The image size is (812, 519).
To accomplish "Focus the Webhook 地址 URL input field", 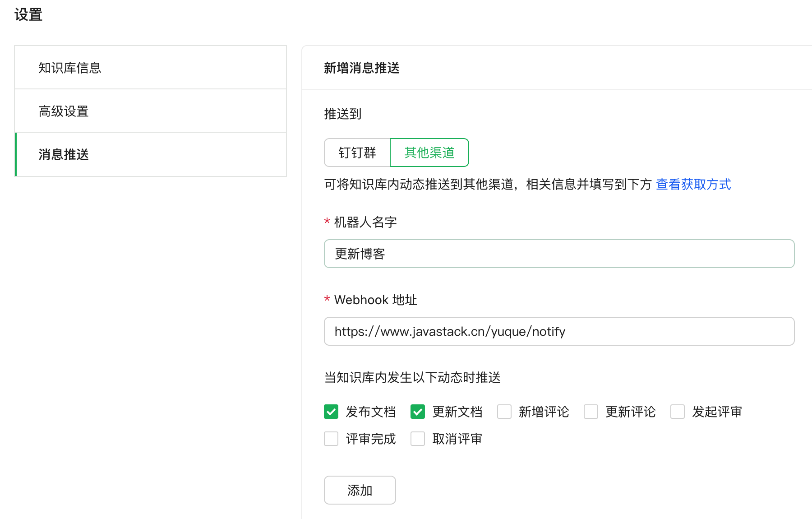I will [x=558, y=331].
